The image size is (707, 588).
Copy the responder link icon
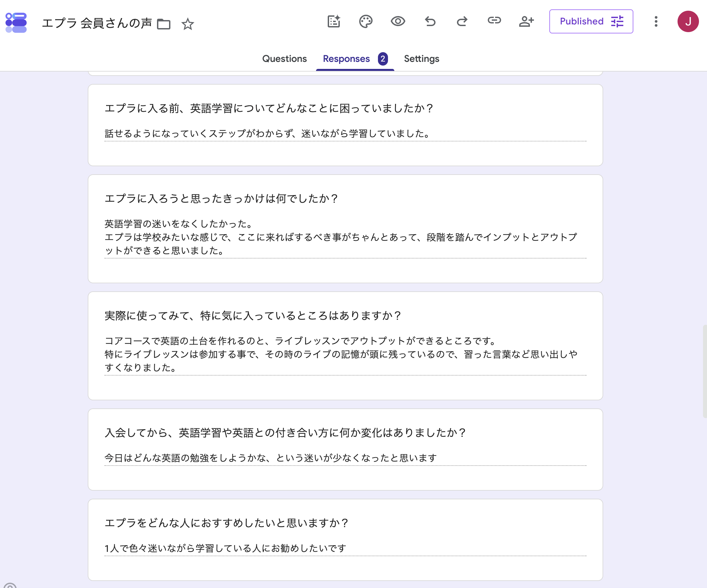coord(494,21)
